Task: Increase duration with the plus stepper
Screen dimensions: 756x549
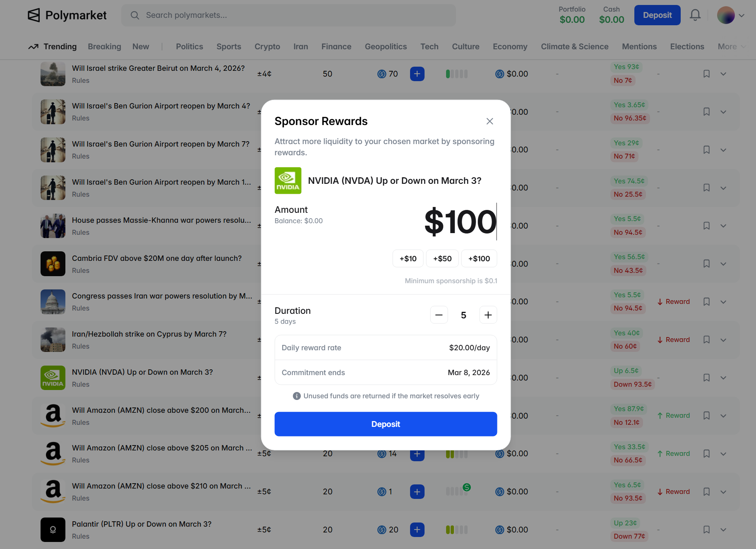Action: coord(488,315)
